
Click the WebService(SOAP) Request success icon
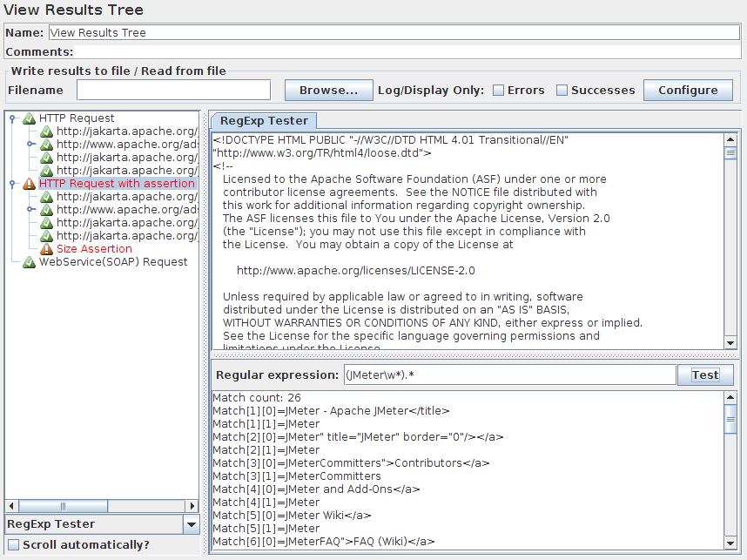29,262
